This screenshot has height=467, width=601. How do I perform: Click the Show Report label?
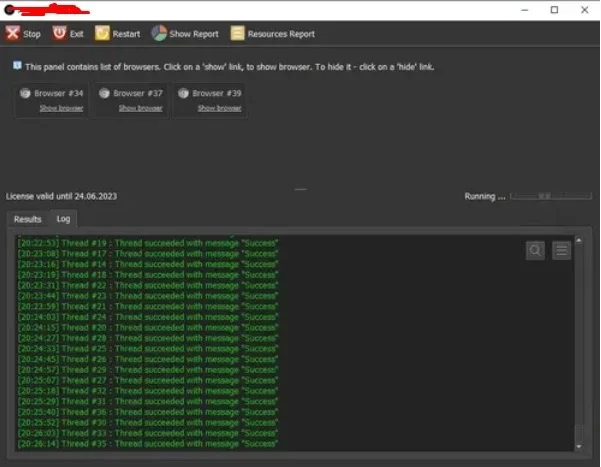194,34
